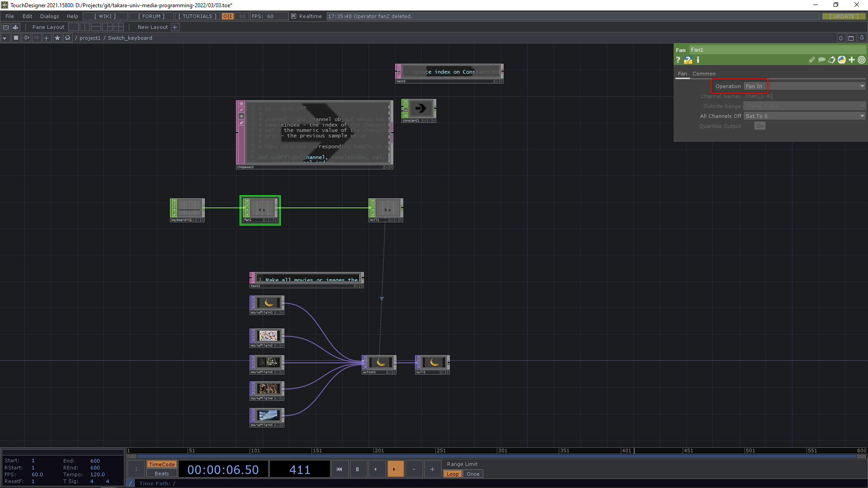Open the Dialogs menu
Image resolution: width=868 pixels, height=488 pixels.
coord(49,16)
